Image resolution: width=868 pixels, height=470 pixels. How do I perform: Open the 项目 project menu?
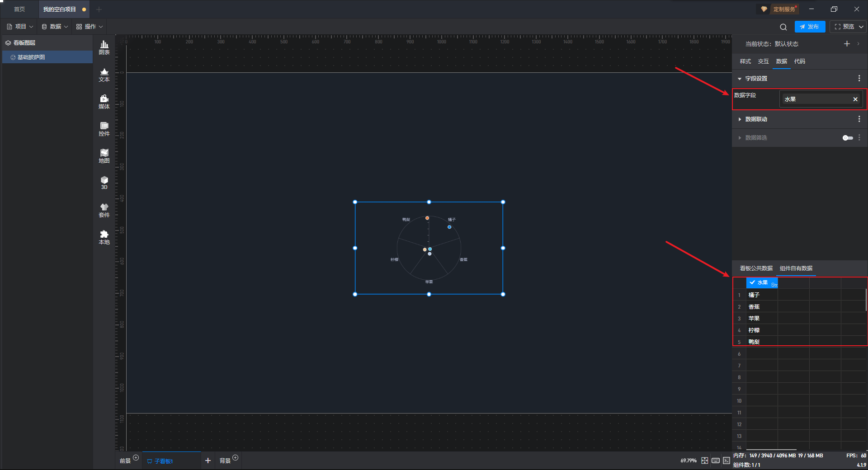pos(20,27)
